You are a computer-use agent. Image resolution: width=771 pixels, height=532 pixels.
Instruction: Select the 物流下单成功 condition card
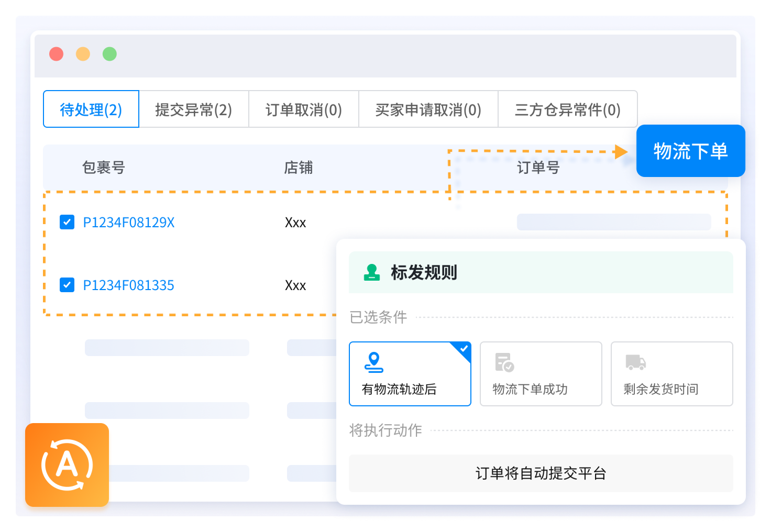(x=541, y=374)
